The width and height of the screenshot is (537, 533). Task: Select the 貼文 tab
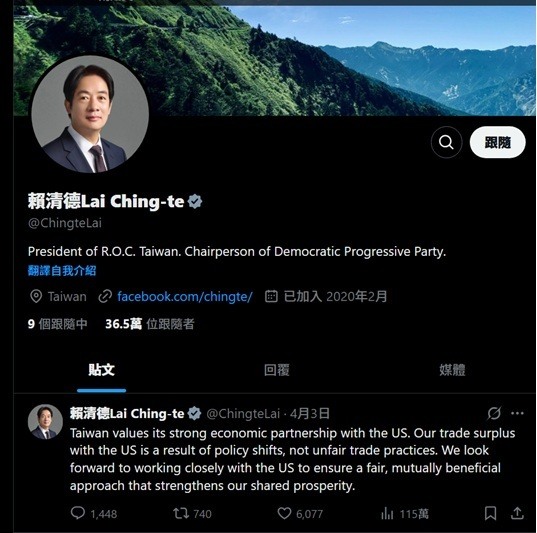(101, 370)
